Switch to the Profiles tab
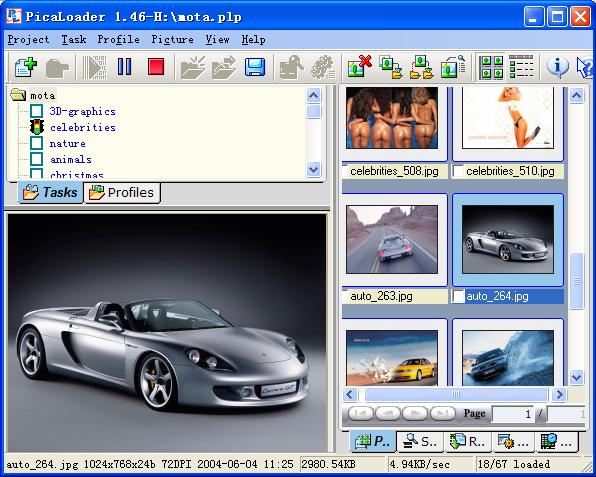The height and width of the screenshot is (477, 596). click(122, 193)
